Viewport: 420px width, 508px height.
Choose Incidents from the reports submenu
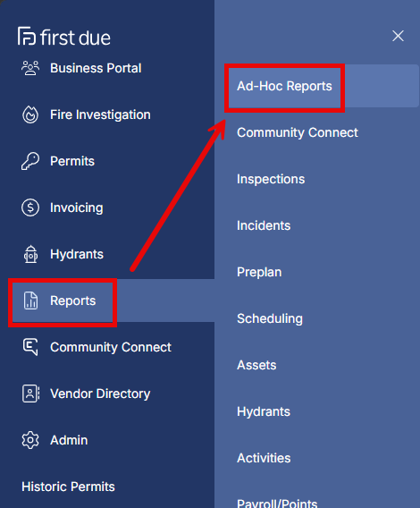[264, 225]
